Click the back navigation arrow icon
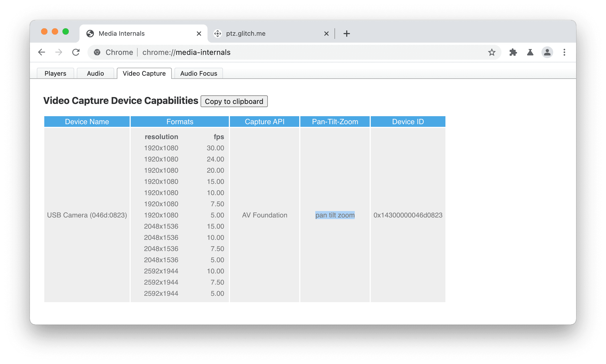The height and width of the screenshot is (364, 606). 42,52
